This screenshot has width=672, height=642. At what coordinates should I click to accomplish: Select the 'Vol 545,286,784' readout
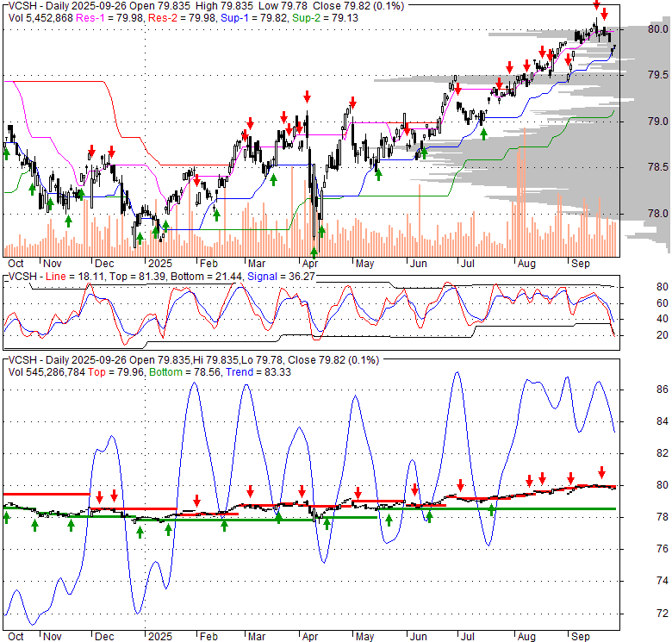(47, 372)
